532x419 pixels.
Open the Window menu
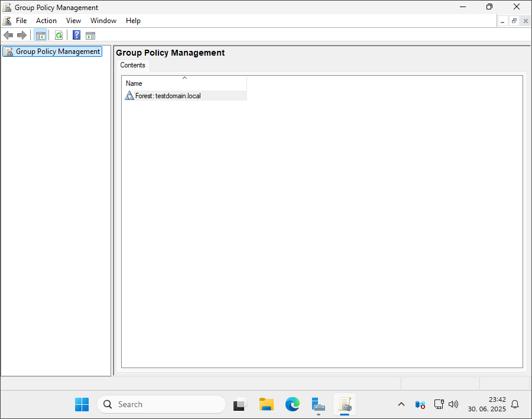pos(103,21)
